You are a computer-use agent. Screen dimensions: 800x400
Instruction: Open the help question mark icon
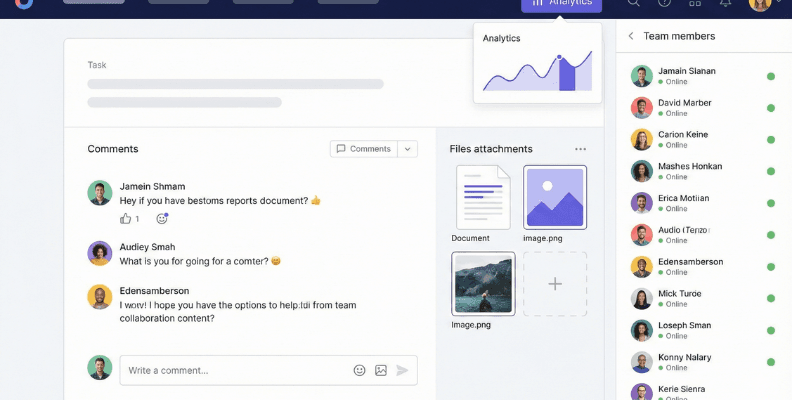664,3
